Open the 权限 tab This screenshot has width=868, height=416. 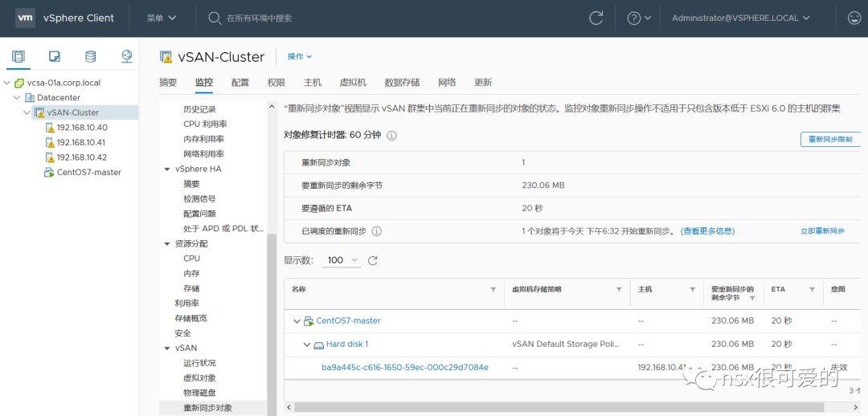(276, 83)
